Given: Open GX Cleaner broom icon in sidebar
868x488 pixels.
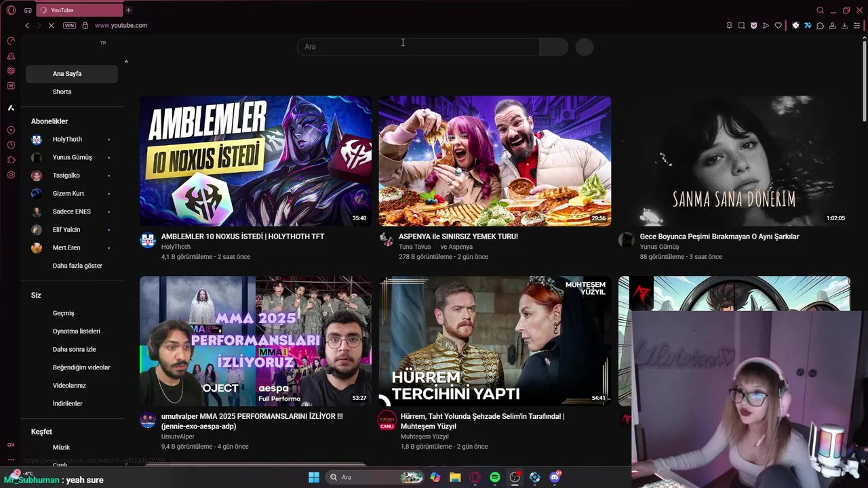Looking at the screenshot, I should click(x=11, y=56).
